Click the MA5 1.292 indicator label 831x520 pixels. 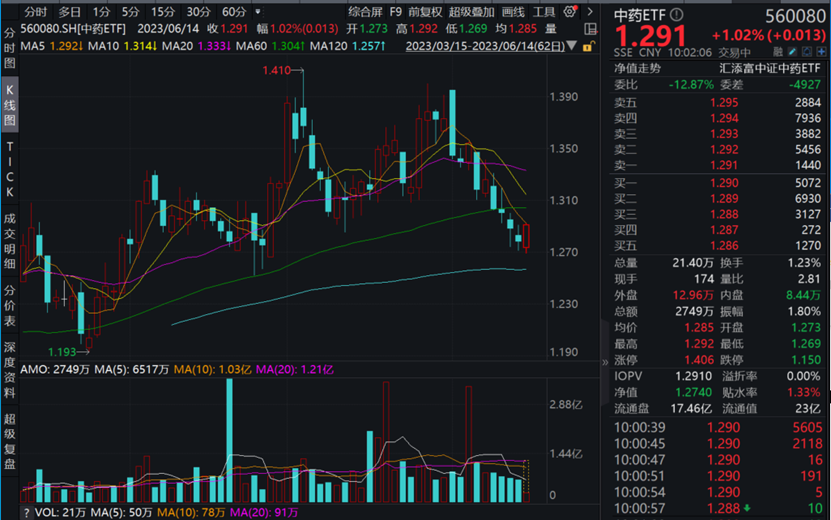51,46
